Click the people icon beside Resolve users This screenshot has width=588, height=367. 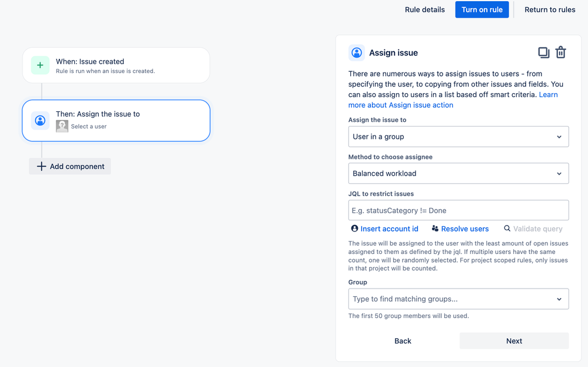(x=435, y=229)
